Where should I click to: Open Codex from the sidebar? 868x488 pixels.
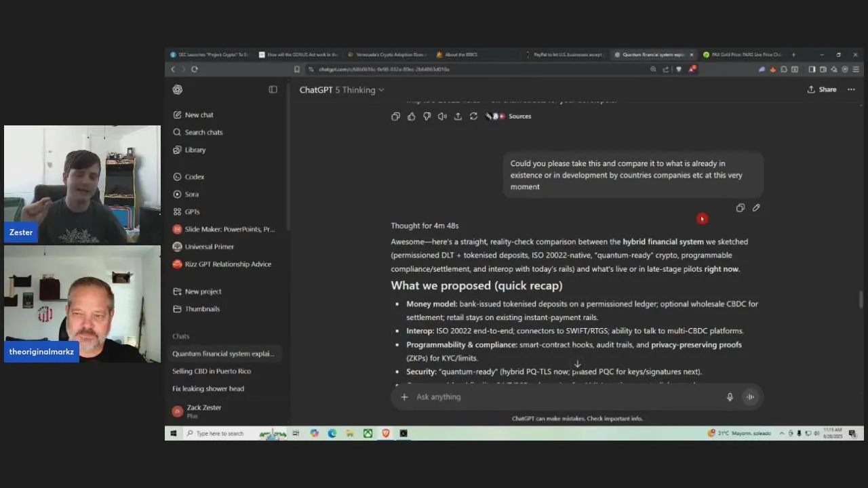point(189,177)
